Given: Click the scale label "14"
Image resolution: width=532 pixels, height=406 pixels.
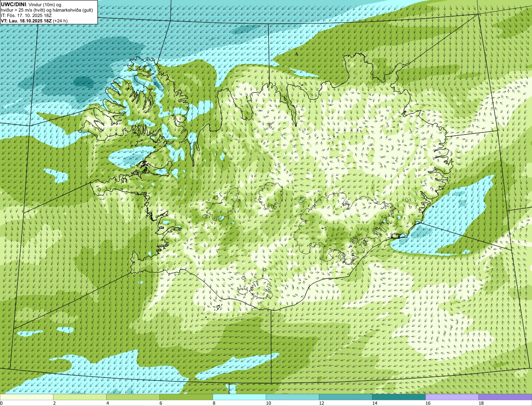Looking at the screenshot, I should [375, 403].
